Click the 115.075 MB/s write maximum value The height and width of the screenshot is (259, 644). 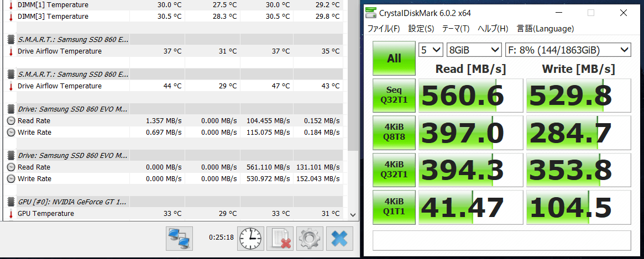pyautogui.click(x=268, y=133)
